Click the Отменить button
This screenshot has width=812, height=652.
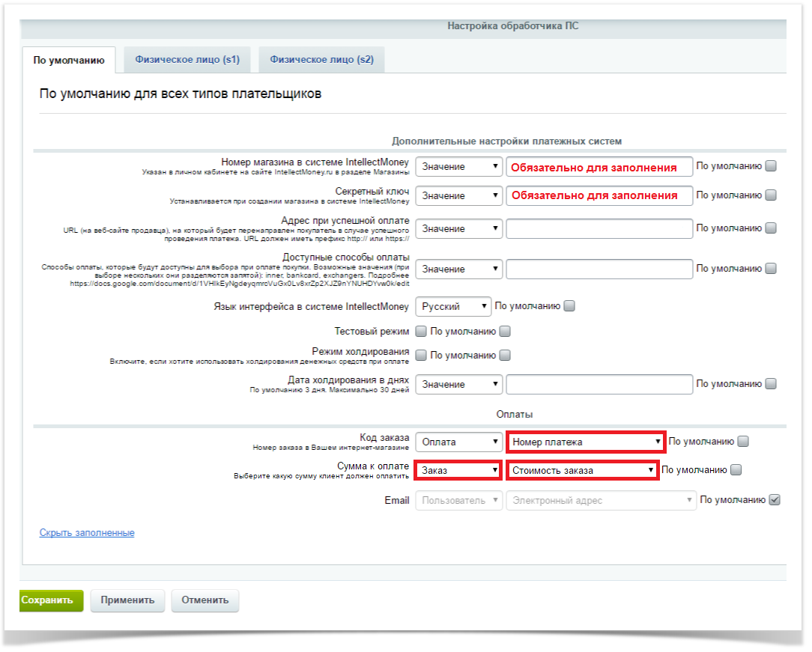pyautogui.click(x=204, y=600)
